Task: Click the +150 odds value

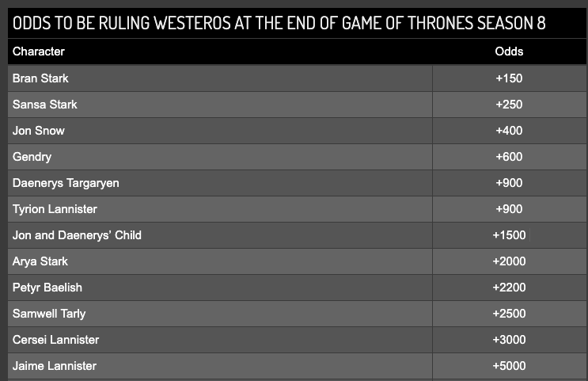Action: [509, 78]
